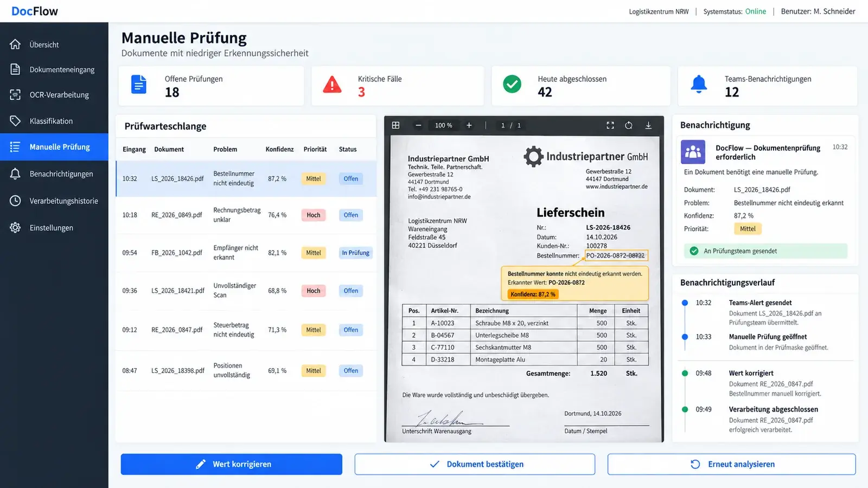Confirm with Dokument bestätigen button
The width and height of the screenshot is (868, 488).
tap(475, 464)
